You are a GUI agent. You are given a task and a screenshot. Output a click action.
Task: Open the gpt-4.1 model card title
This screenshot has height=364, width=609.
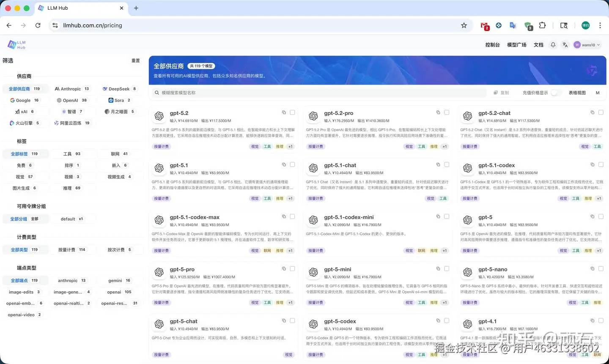click(487, 321)
